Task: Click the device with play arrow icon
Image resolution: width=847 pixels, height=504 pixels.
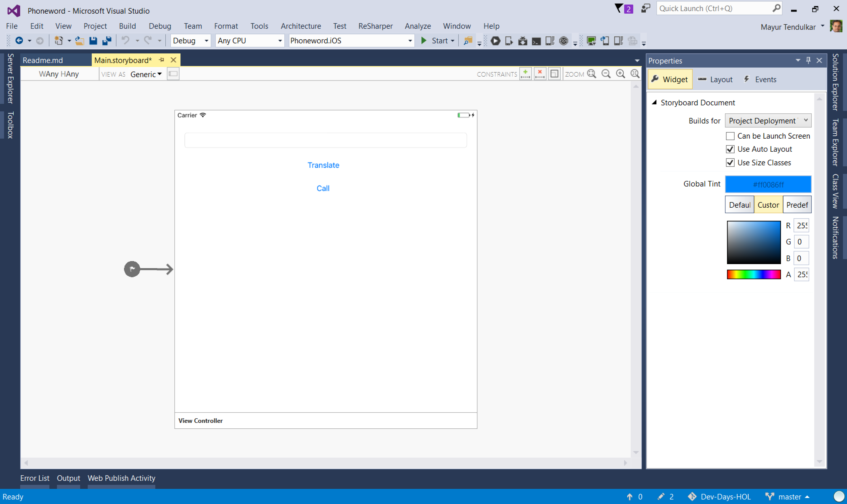Action: coord(509,41)
